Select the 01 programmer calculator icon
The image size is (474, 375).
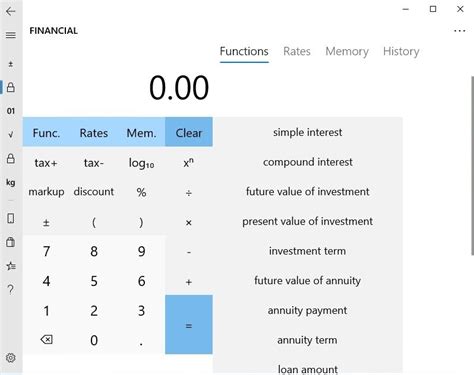[x=11, y=111]
